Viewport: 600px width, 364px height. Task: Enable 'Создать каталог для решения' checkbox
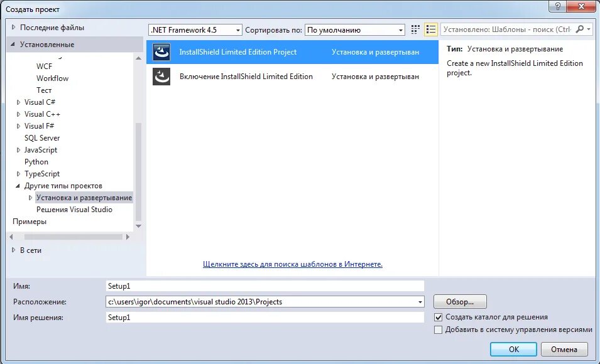pyautogui.click(x=439, y=318)
